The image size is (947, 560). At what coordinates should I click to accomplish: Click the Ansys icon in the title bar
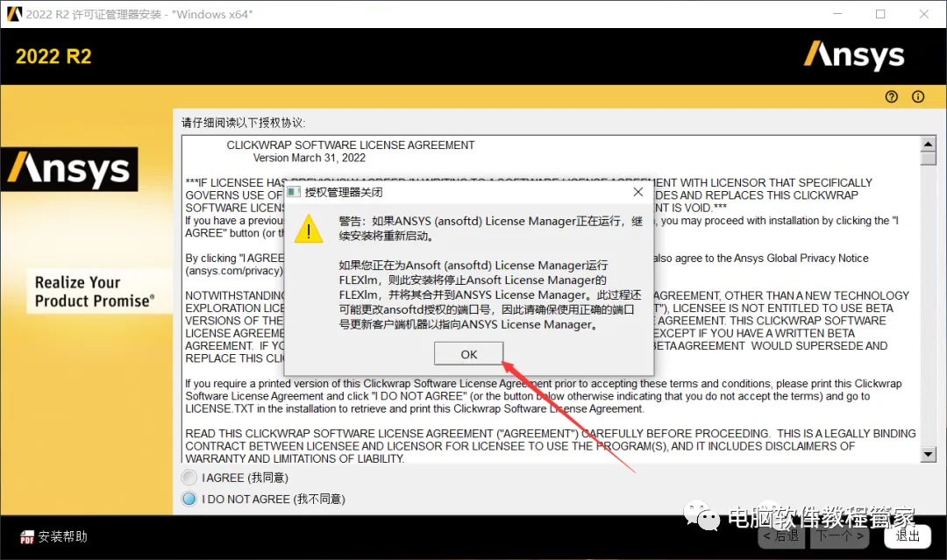tap(14, 14)
